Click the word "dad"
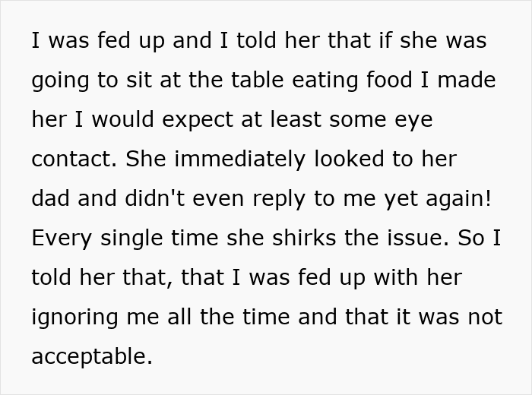 52,198
